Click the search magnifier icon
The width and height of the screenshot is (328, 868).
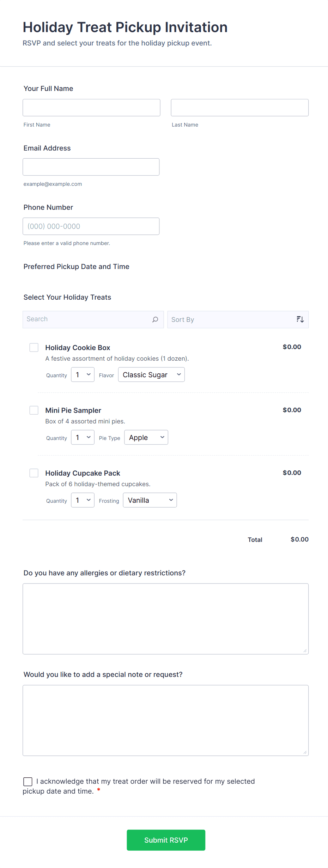pyautogui.click(x=155, y=319)
